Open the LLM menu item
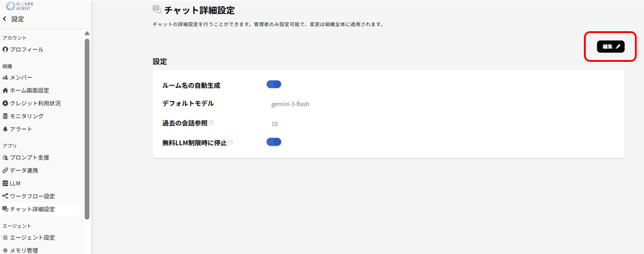644x254 pixels. 15,183
